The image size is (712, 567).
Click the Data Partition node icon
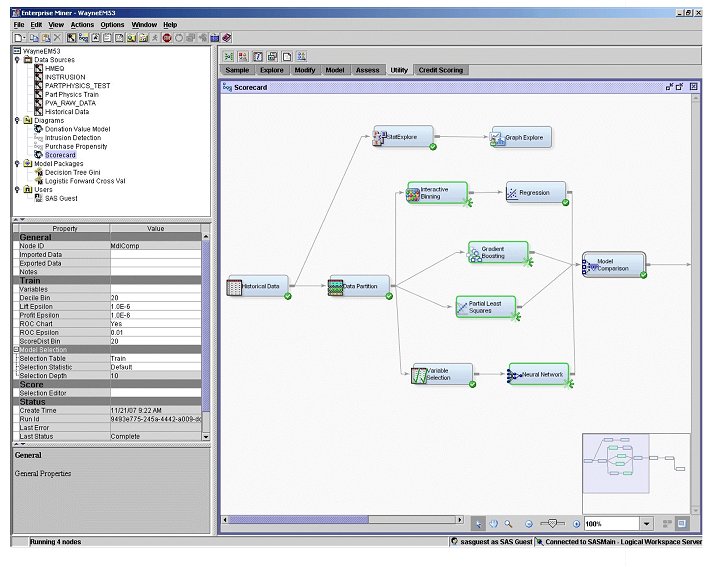pyautogui.click(x=337, y=287)
